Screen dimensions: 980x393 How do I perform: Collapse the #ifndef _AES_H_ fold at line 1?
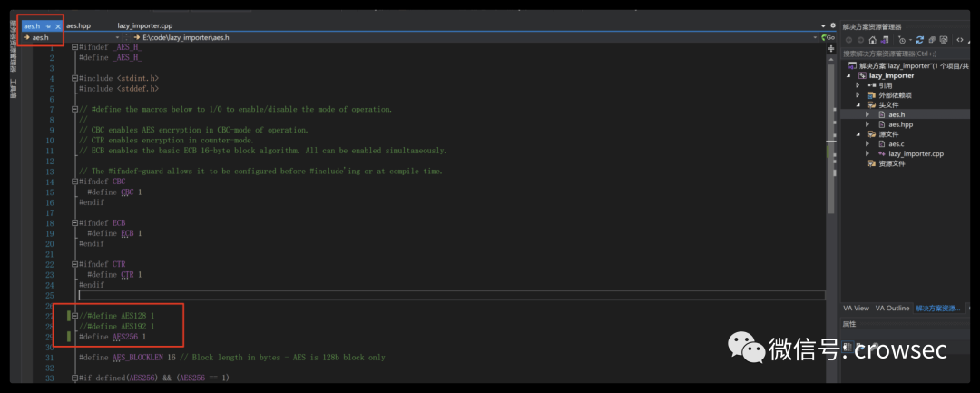[x=74, y=47]
